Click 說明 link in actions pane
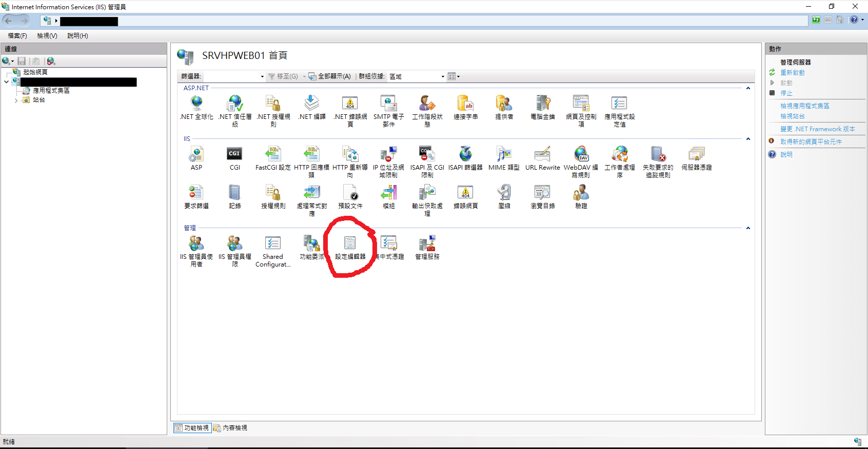Image resolution: width=868 pixels, height=449 pixels. click(786, 155)
